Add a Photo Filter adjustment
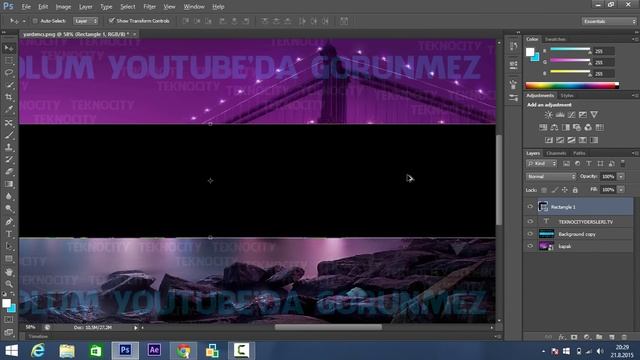Viewport: 640px width, 360px height. tap(577, 128)
